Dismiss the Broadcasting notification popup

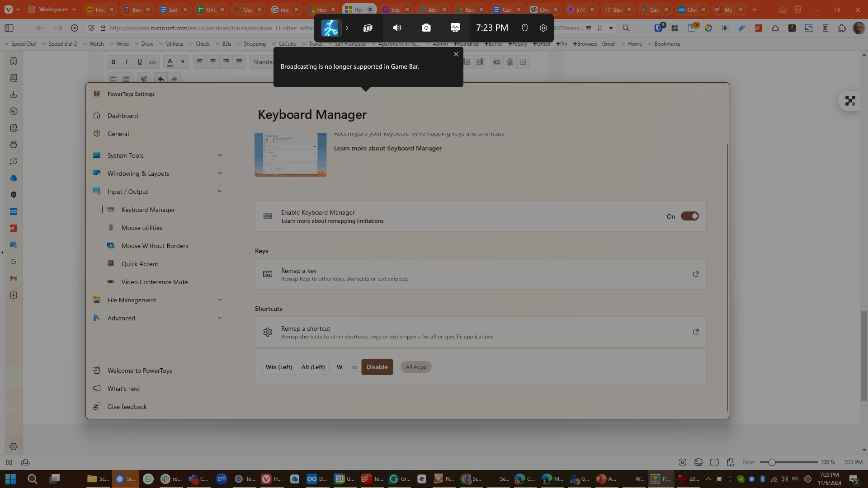pyautogui.click(x=456, y=54)
